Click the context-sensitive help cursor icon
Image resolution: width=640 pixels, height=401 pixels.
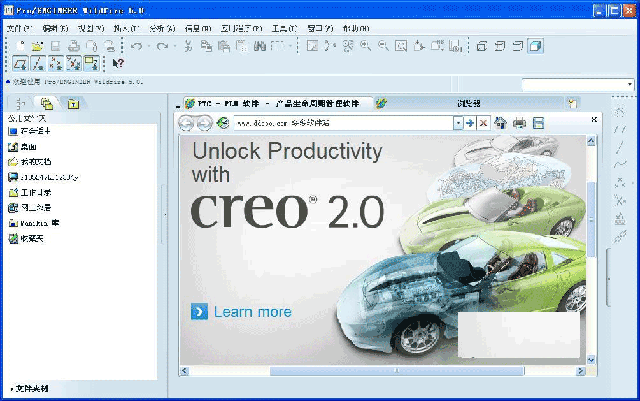point(118,63)
